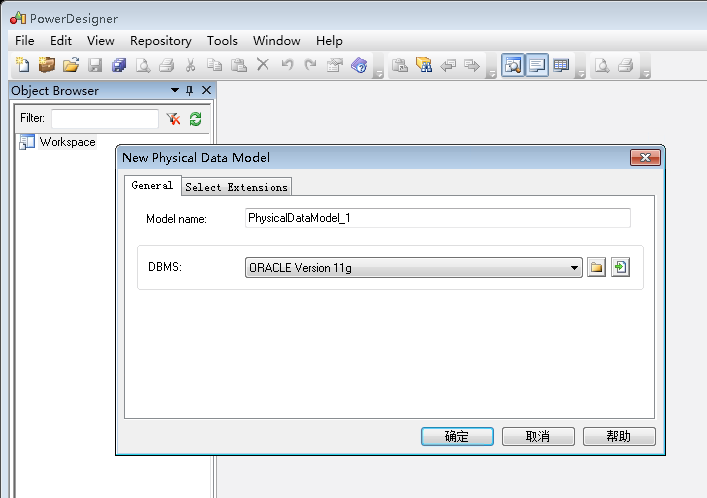Open a file with the folder icon
The height and width of the screenshot is (498, 707).
[71, 65]
